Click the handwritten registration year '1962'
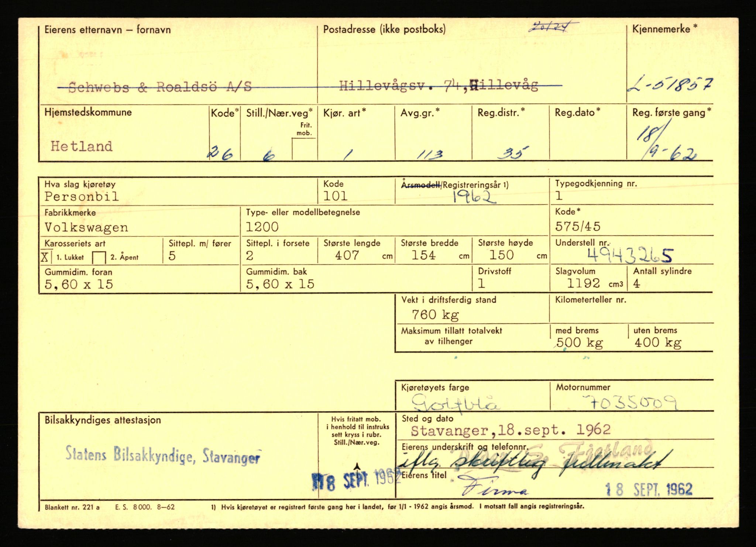The image size is (756, 547). coord(474,197)
